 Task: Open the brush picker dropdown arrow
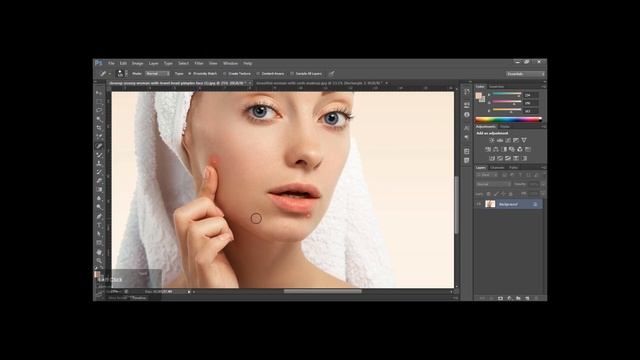click(x=127, y=74)
